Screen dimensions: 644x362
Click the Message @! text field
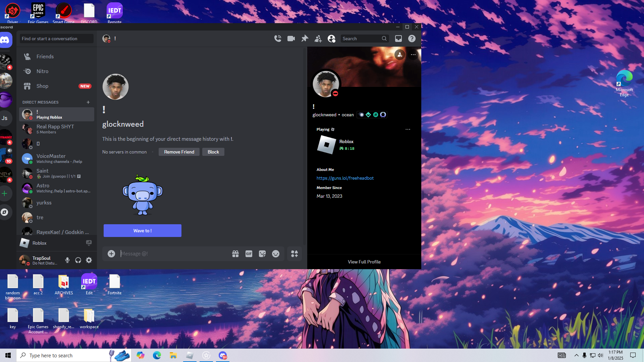pos(171,254)
